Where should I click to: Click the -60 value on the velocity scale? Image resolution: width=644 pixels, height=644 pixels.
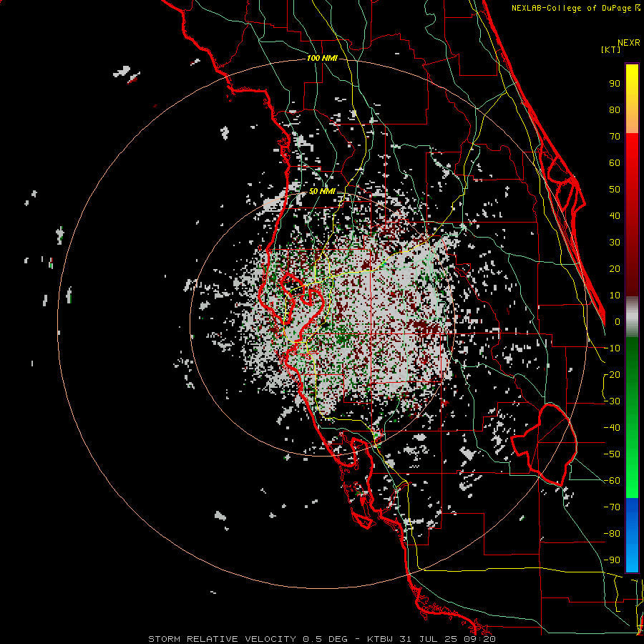click(612, 481)
